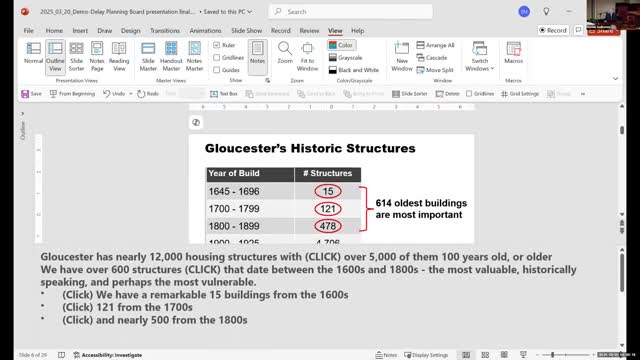Open the Slide Show tab

(247, 31)
